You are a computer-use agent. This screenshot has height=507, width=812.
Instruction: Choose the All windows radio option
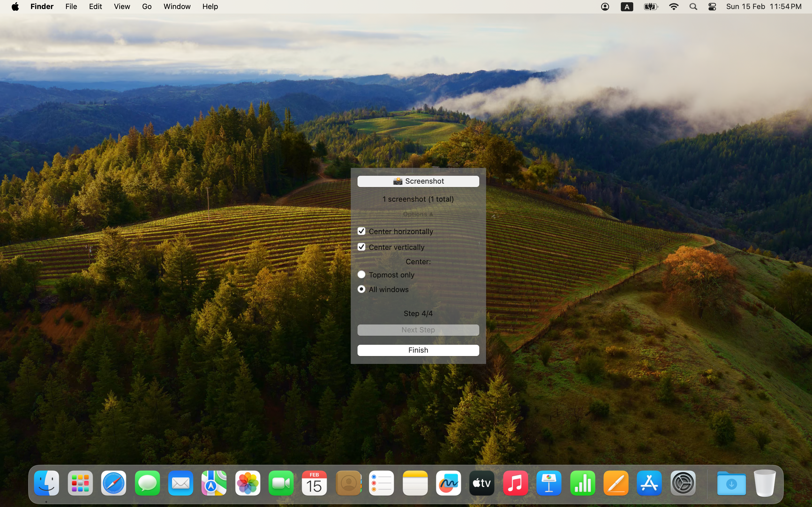[x=361, y=289]
